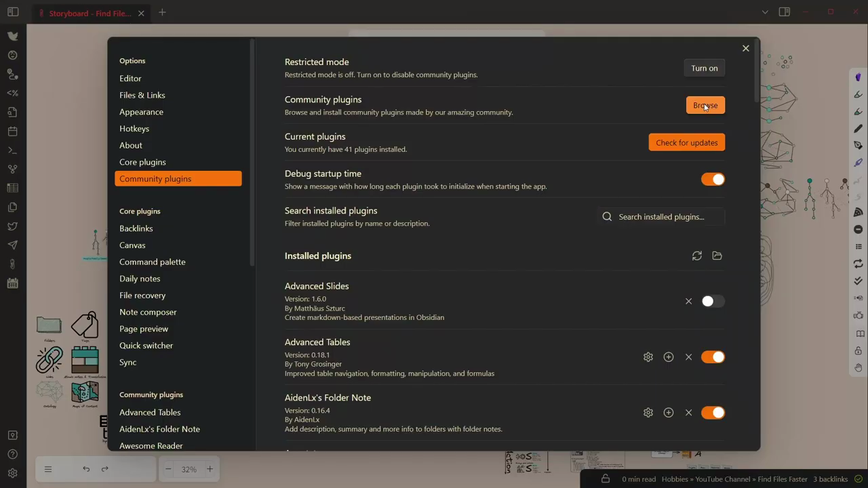Screen dimensions: 868x488
Task: Open Advanced Tables plugin settings gear
Action: pos(648,357)
